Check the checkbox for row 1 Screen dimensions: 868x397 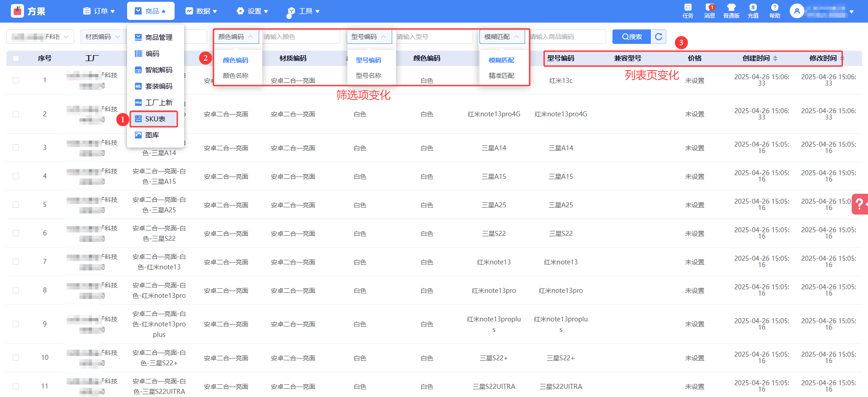16,80
